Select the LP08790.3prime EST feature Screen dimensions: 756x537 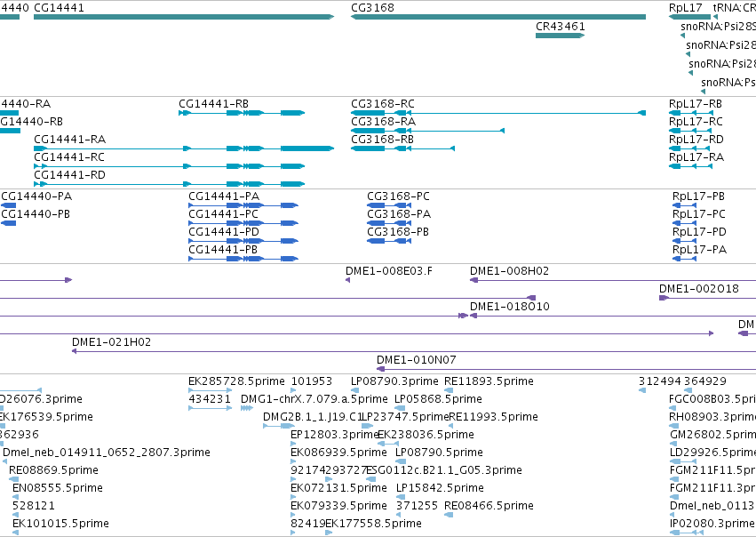[x=354, y=390]
